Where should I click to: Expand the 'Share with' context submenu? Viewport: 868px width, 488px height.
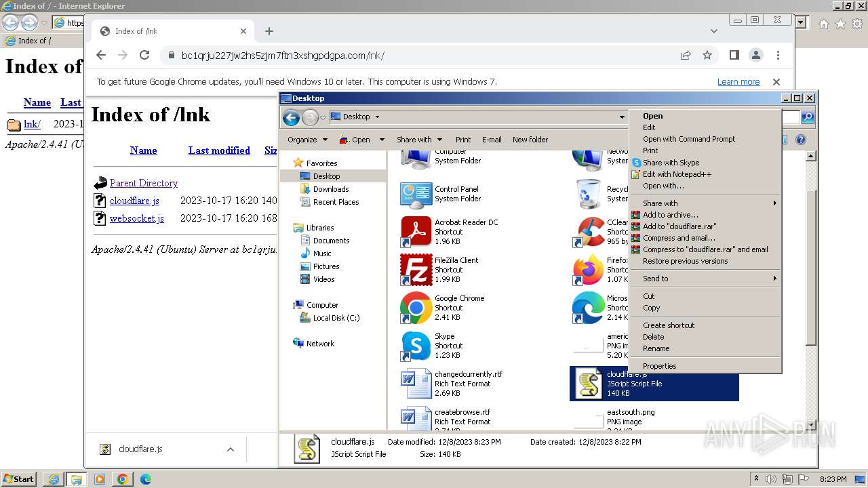pyautogui.click(x=705, y=203)
